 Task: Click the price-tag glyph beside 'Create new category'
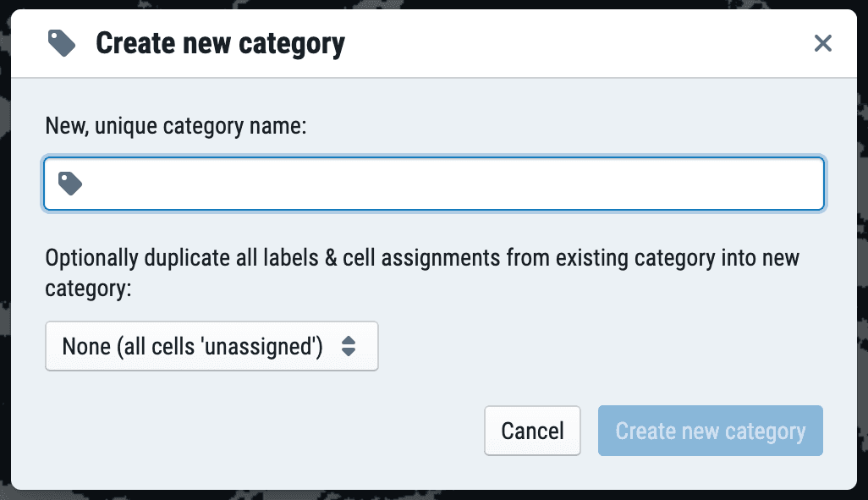click(x=61, y=42)
